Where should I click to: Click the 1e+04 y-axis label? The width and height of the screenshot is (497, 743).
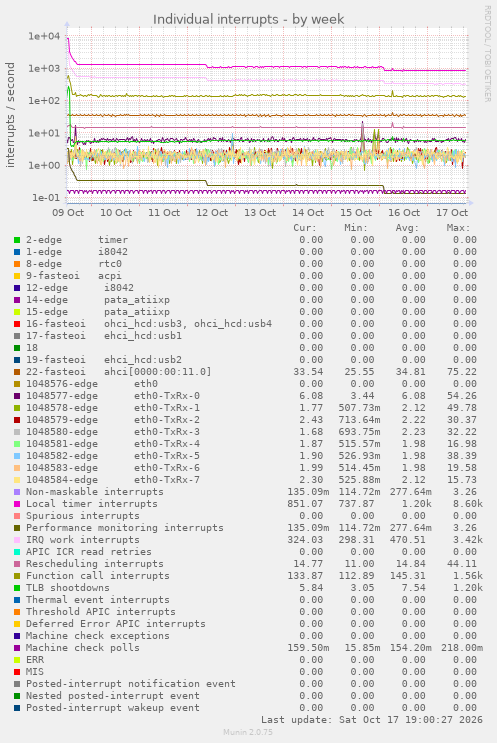click(44, 36)
